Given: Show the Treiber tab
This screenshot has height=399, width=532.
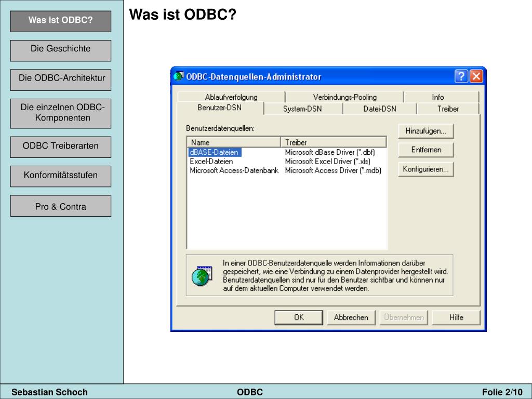Looking at the screenshot, I should (448, 109).
